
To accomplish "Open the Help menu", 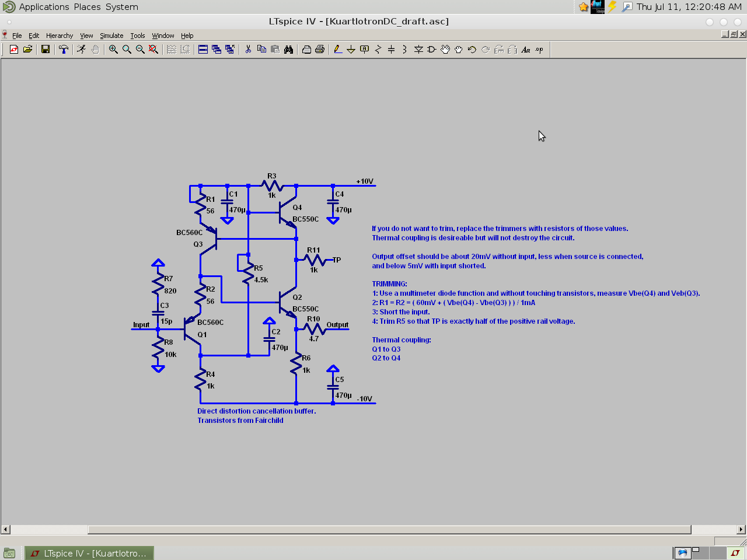I will (187, 36).
